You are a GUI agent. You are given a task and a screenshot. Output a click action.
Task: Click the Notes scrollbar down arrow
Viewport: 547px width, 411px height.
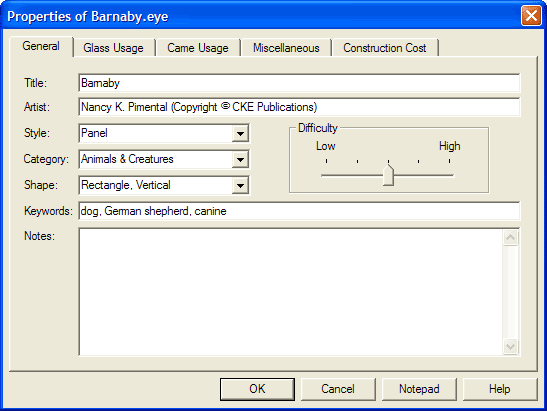click(x=510, y=346)
